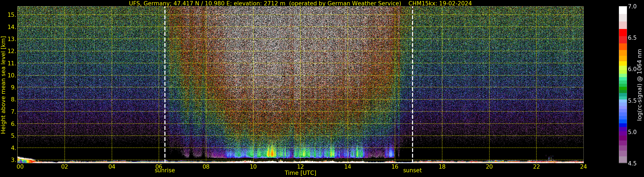Click the '6.0' colorbar tick label
Viewport: 644px width, 177px height.
pyautogui.click(x=632, y=69)
